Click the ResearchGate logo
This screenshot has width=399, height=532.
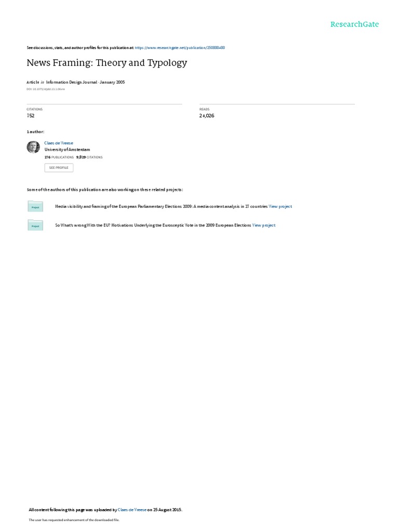[x=354, y=24]
